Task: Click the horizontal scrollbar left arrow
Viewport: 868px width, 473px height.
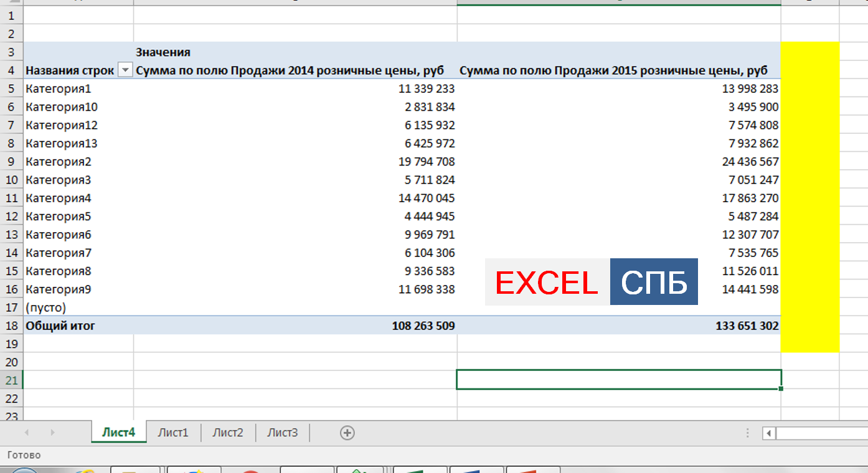Action: pos(770,433)
